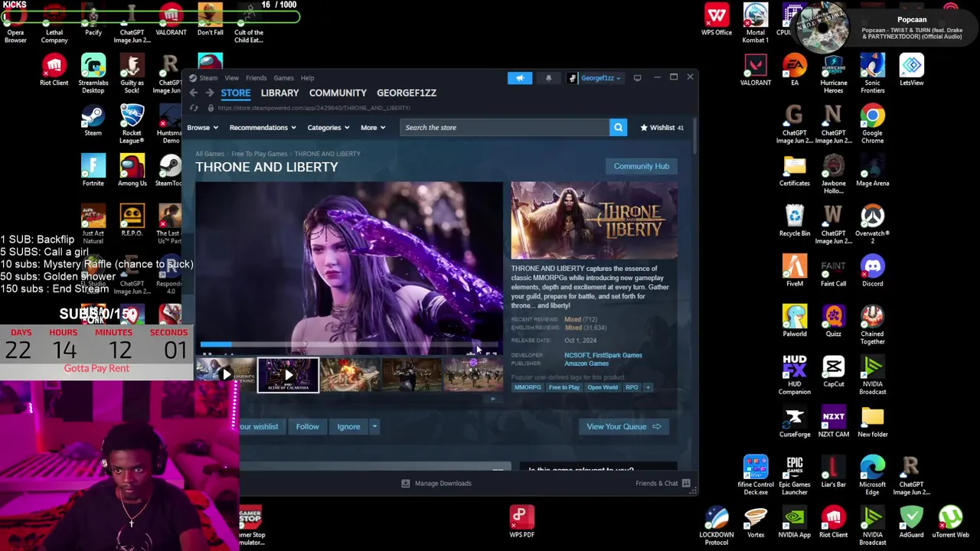
Task: Click the Steam back navigation arrow
Action: click(194, 93)
